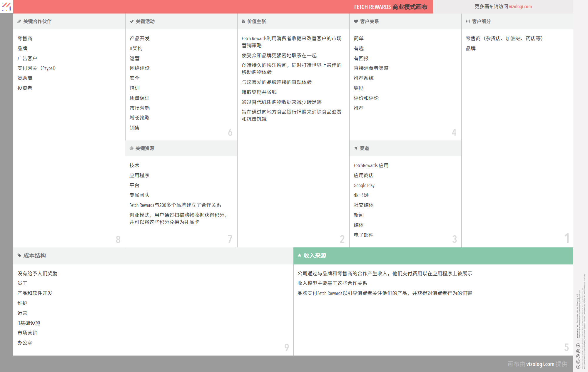588x372 pixels.
Task: Select the FETCH REWARDS 商业模式画布 title
Action: [390, 7]
